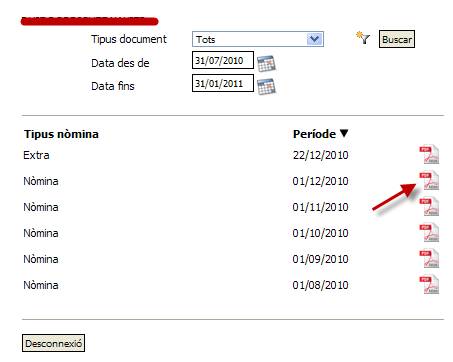The image size is (453, 362).
Task: Click the period 01/10/2010
Action: [321, 233]
